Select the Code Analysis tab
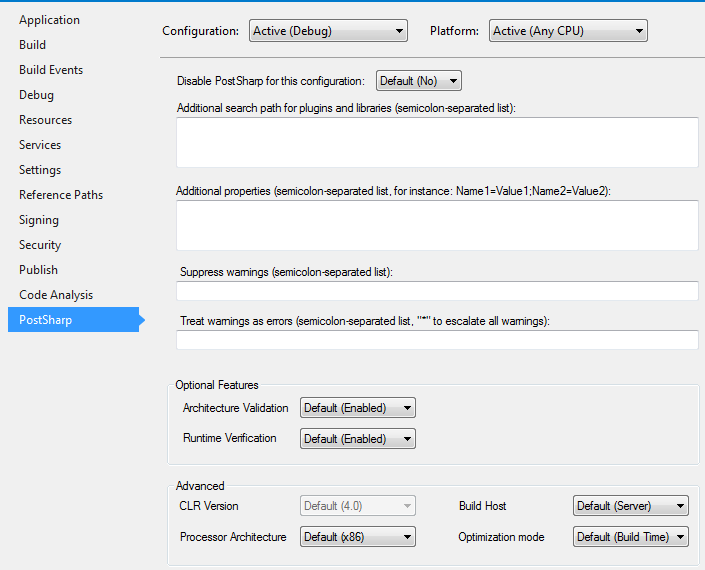The image size is (705, 570). [56, 295]
